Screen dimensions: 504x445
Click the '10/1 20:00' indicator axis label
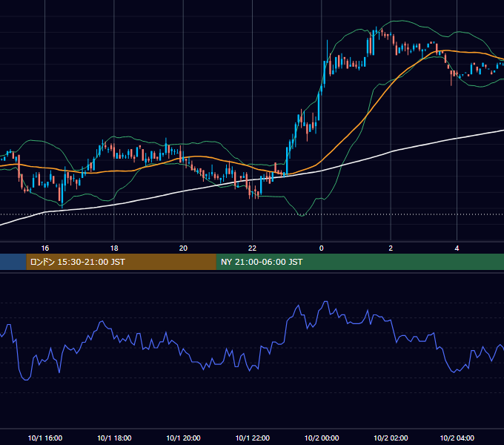183,438
